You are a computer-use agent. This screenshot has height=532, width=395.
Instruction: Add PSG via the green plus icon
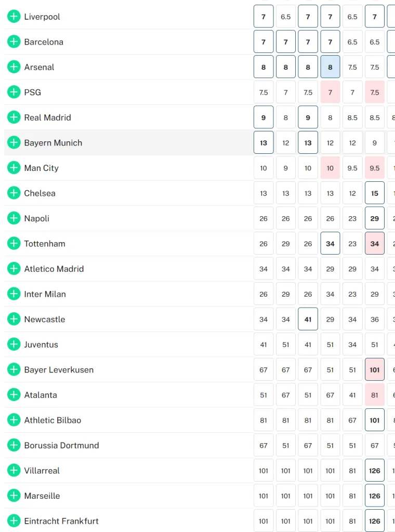click(14, 92)
